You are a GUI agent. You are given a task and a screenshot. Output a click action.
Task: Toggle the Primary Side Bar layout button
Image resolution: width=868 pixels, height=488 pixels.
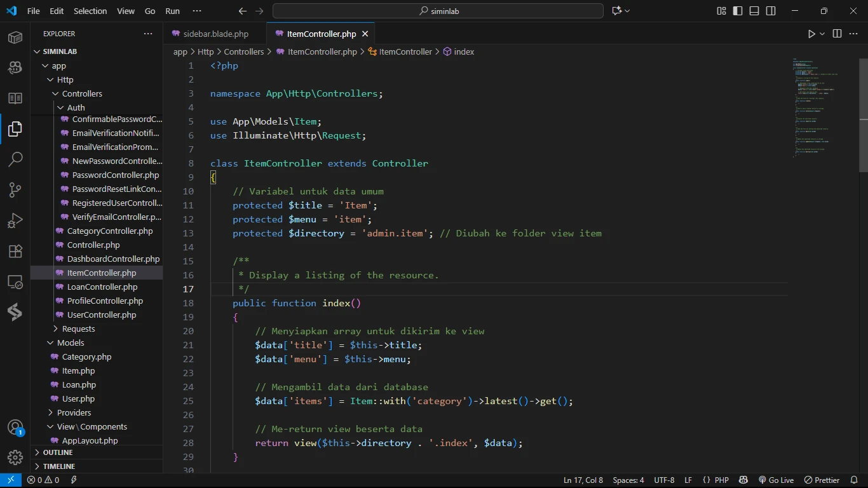[738, 11]
